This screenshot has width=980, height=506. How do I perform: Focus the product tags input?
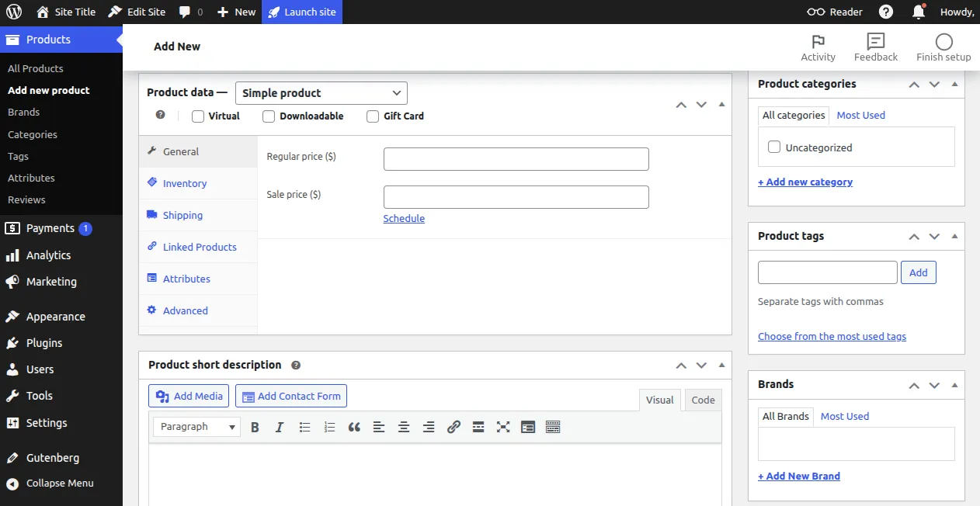(x=828, y=272)
